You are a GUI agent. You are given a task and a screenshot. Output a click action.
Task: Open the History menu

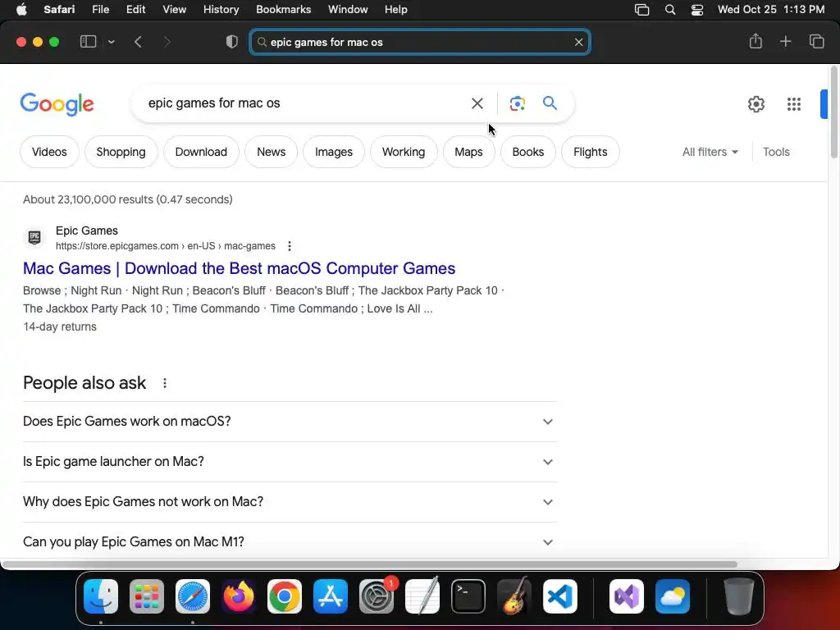tap(221, 10)
